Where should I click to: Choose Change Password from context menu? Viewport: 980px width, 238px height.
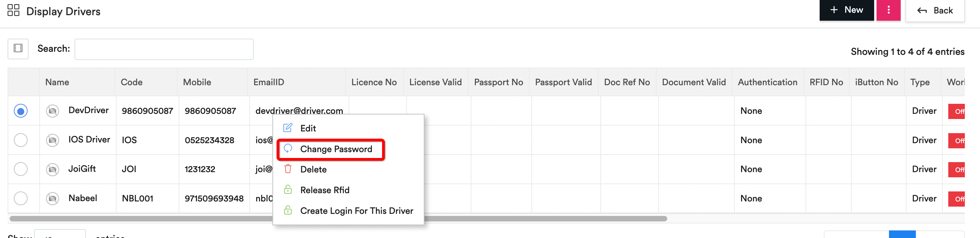(336, 149)
